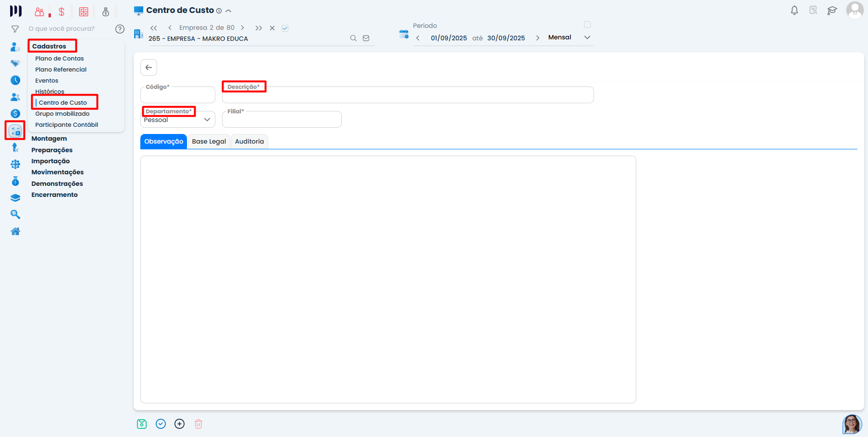The height and width of the screenshot is (437, 868).
Task: Select the gear crosshair sidebar icon
Action: click(x=15, y=164)
